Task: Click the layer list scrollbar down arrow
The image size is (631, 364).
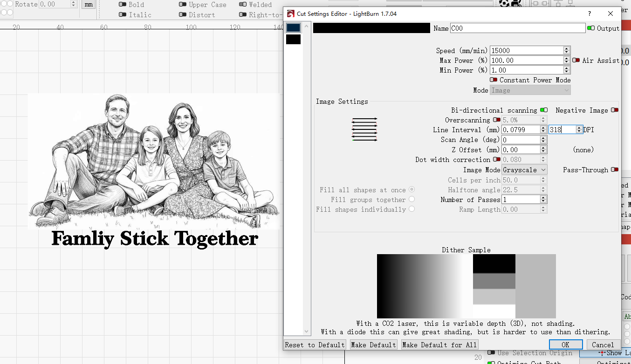Action: 307,331
